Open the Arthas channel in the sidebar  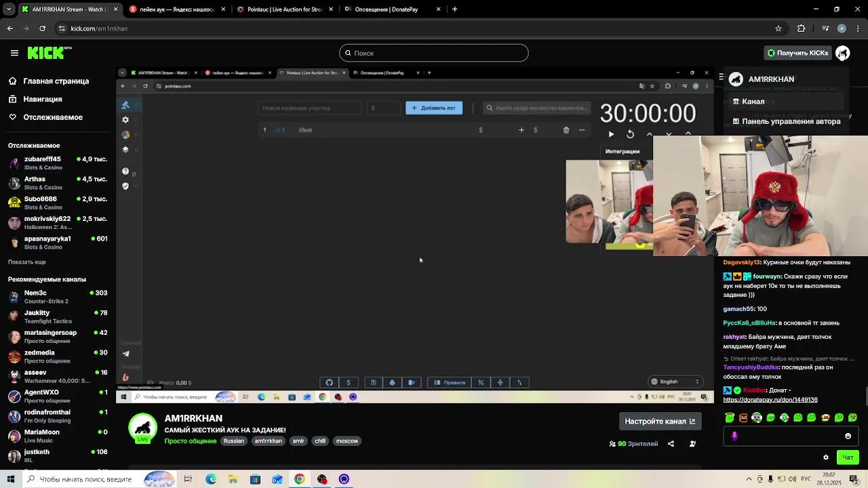tap(58, 183)
